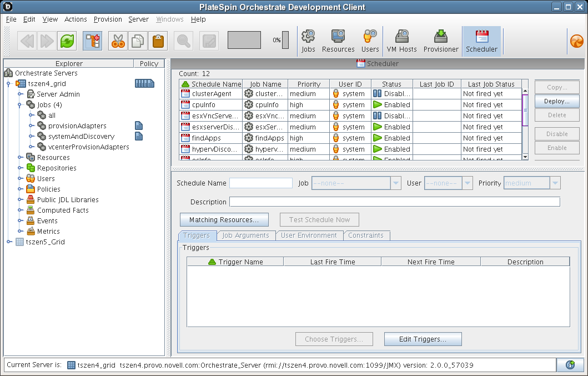
Task: Click the info icon in status bar
Action: click(x=570, y=365)
